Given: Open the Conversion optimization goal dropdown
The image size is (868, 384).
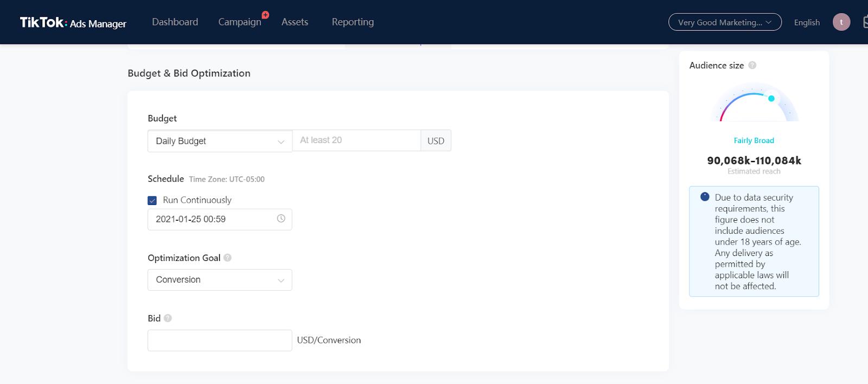Looking at the screenshot, I should 220,280.
